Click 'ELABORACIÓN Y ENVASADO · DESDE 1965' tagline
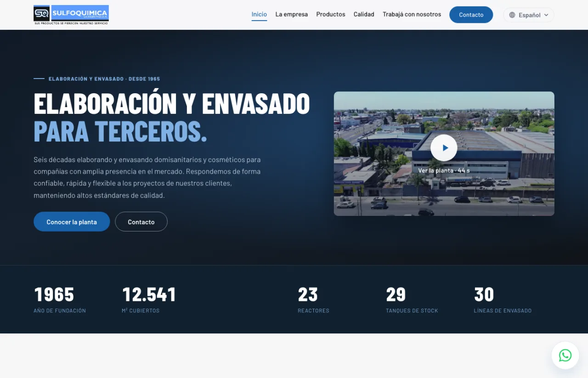The height and width of the screenshot is (378, 588). [104, 79]
